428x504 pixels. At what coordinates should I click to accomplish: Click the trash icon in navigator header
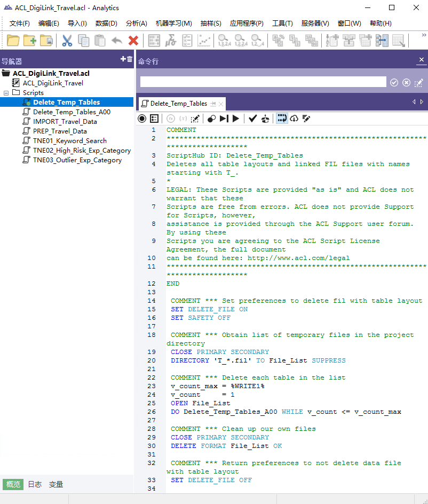tap(130, 59)
